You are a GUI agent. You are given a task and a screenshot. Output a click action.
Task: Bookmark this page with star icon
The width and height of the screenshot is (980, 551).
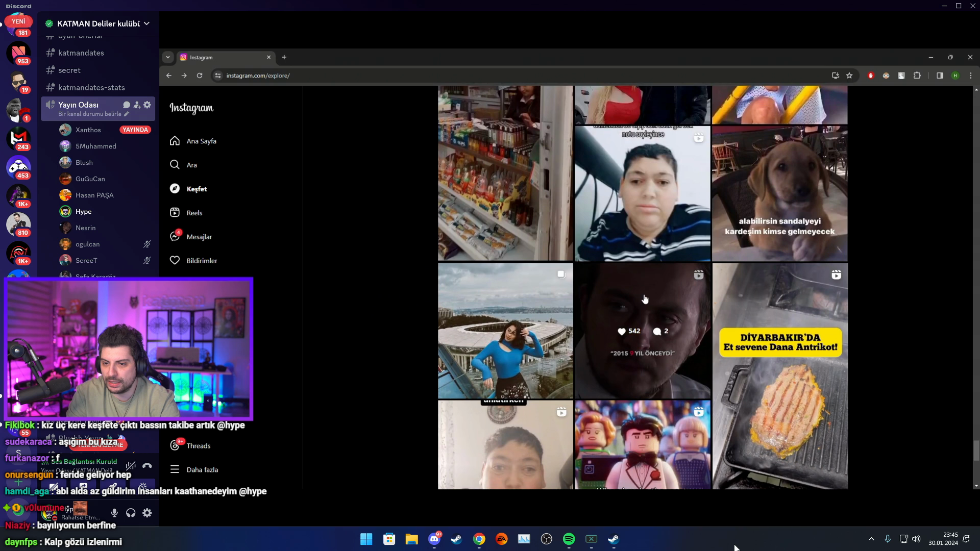[x=849, y=76]
